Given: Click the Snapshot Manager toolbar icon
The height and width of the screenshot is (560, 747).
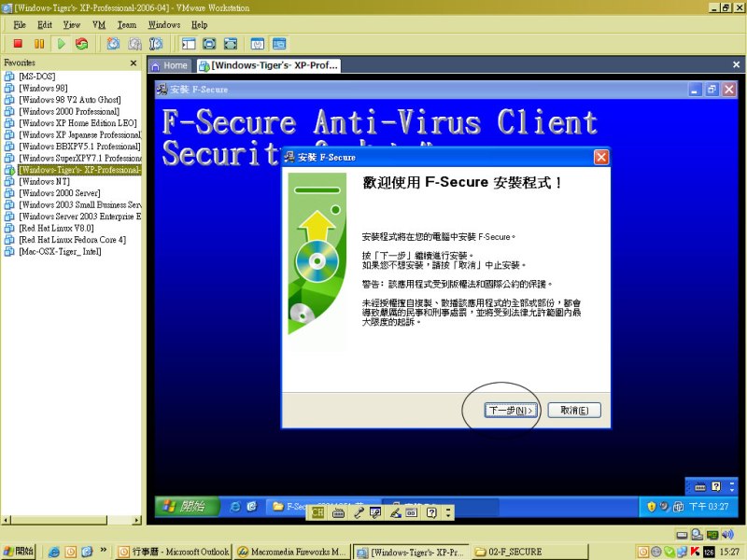Looking at the screenshot, I should coord(156,44).
